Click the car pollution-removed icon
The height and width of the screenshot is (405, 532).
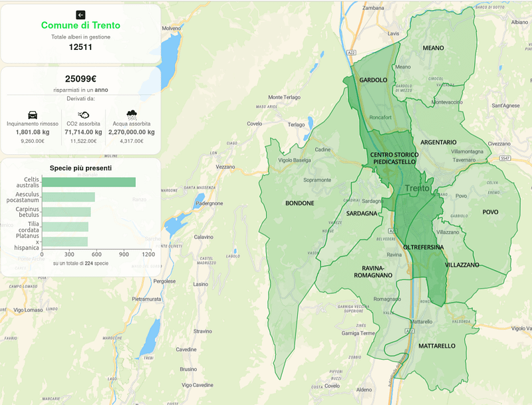click(x=33, y=115)
